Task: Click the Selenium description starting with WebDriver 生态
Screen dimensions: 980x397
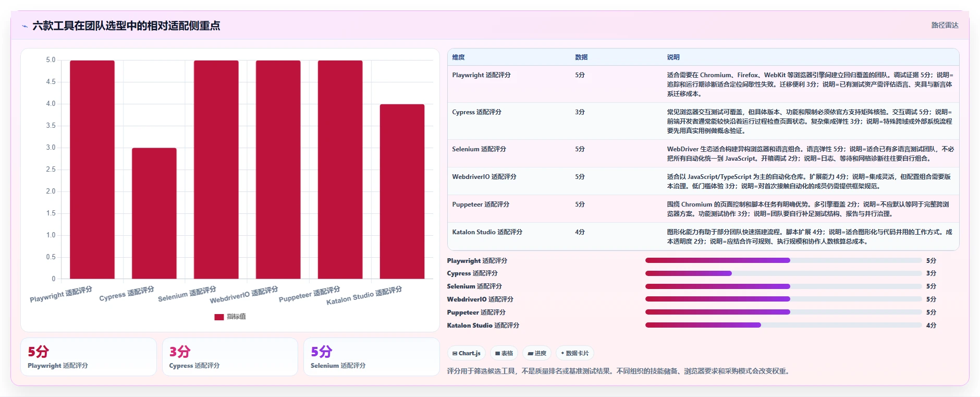Action: [810, 154]
